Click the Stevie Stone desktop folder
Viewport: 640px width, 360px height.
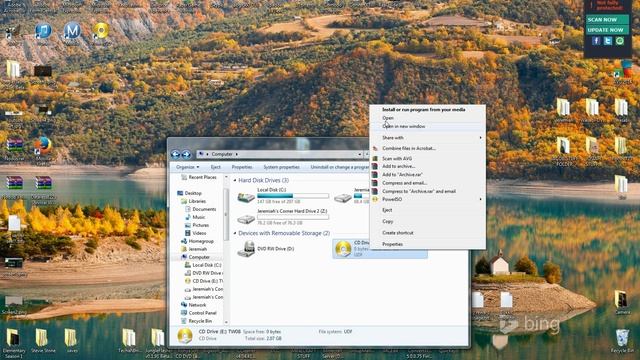41,338
